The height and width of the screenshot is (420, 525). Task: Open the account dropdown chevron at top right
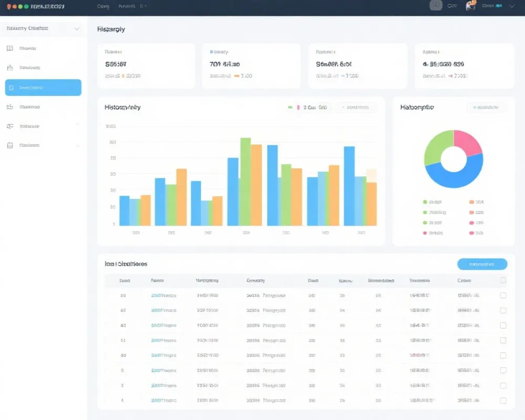(512, 6)
